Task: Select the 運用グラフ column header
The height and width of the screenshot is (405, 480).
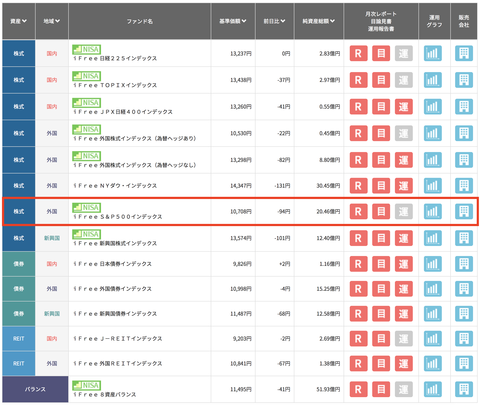Action: (434, 21)
